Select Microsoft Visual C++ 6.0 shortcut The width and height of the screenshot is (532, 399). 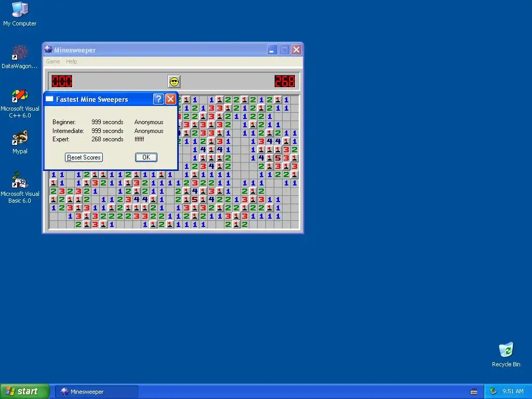pos(20,103)
